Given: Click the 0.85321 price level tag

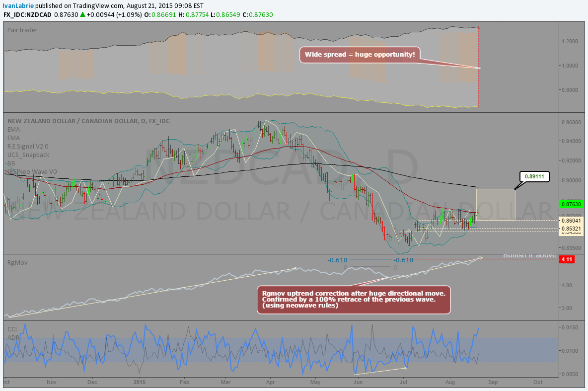Looking at the screenshot, I should point(571,229).
